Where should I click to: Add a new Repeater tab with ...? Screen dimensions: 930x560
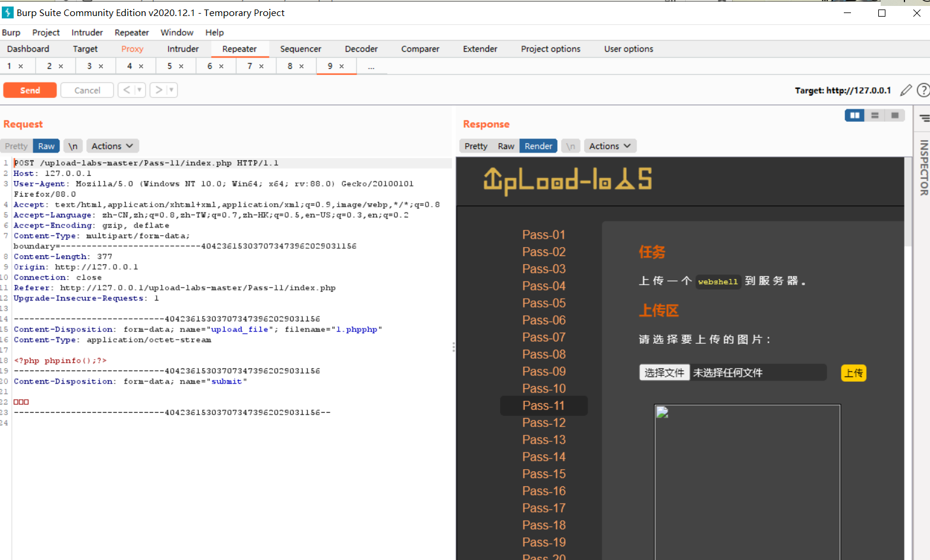click(x=371, y=67)
